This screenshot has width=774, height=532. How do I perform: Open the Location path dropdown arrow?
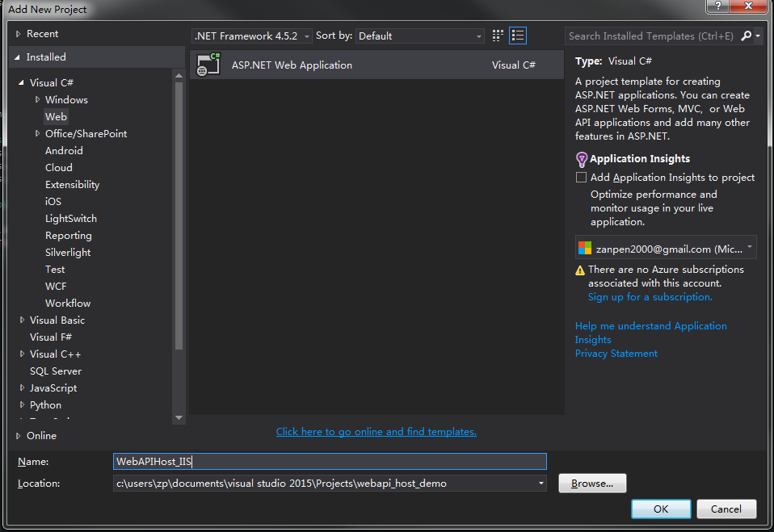coord(541,484)
